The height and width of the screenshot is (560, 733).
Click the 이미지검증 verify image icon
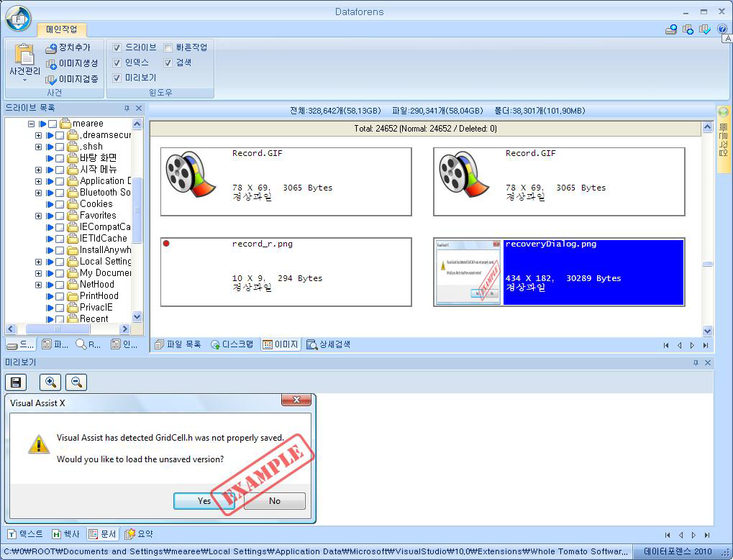[x=51, y=80]
